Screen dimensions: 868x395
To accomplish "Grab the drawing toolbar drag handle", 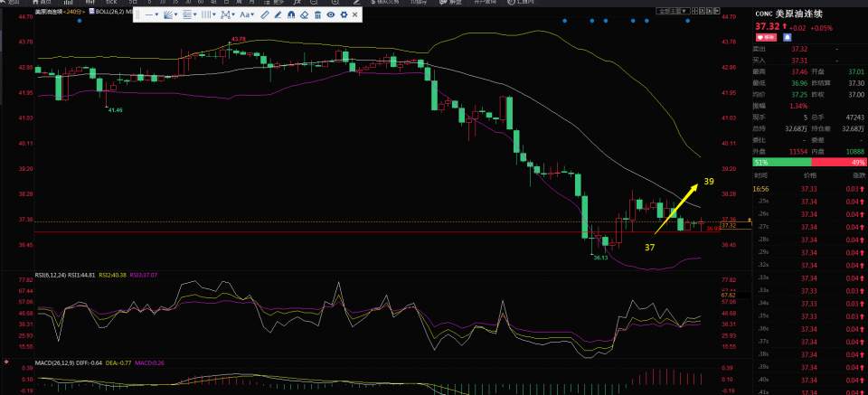I will [137, 14].
